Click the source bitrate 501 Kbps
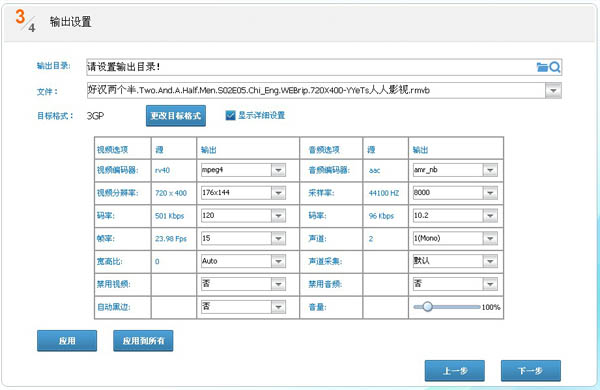The height and width of the screenshot is (390, 600). coord(170,216)
